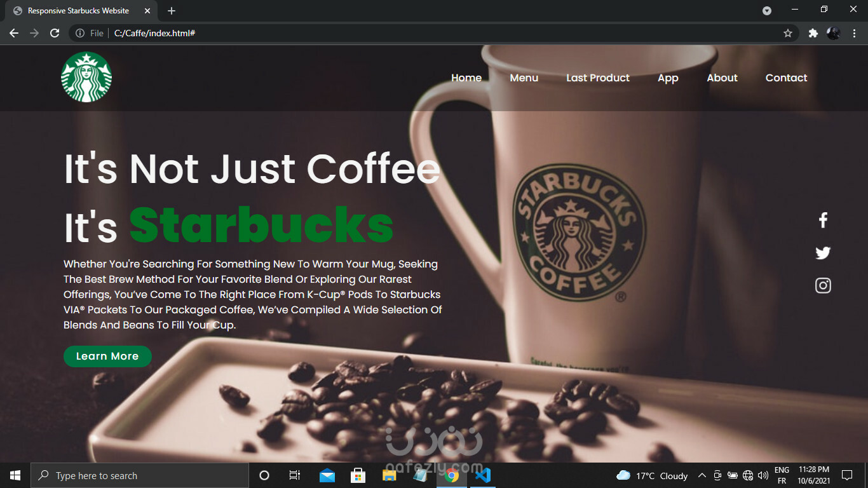Open the Windows Start menu
This screenshot has width=868, height=488.
point(15,475)
